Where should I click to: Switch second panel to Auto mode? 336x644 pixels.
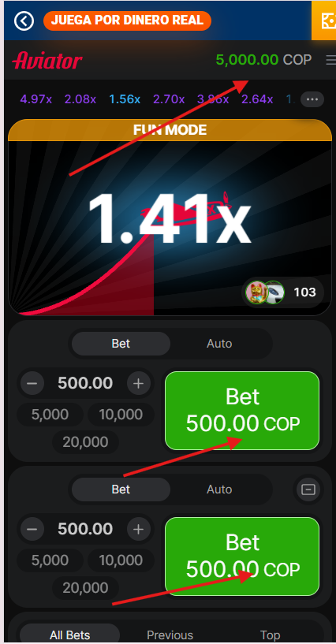tap(219, 490)
